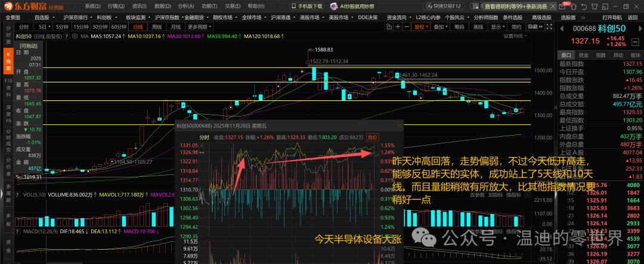Click AI炒股就用妙想 link
Viewport: 644px width, 264px height.
coord(357,7)
